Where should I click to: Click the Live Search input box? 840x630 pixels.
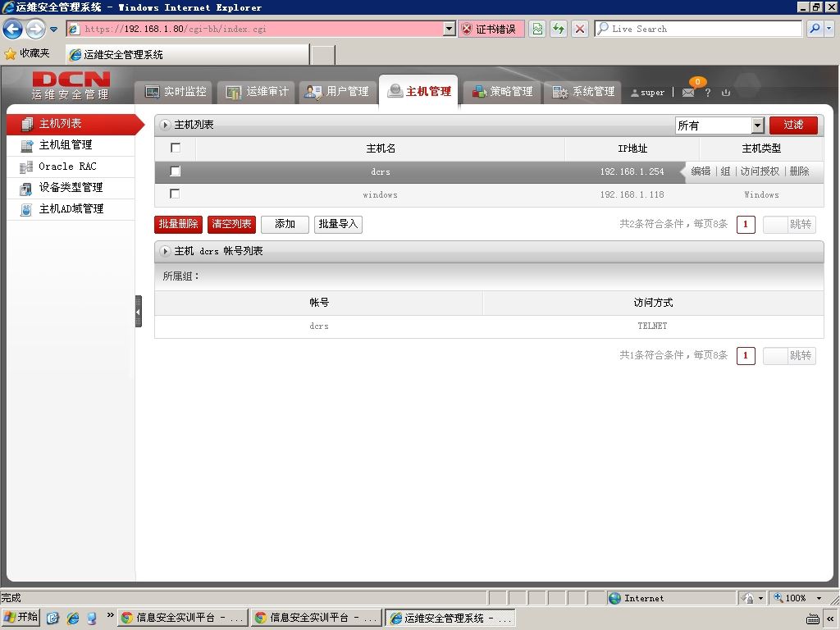(698, 29)
